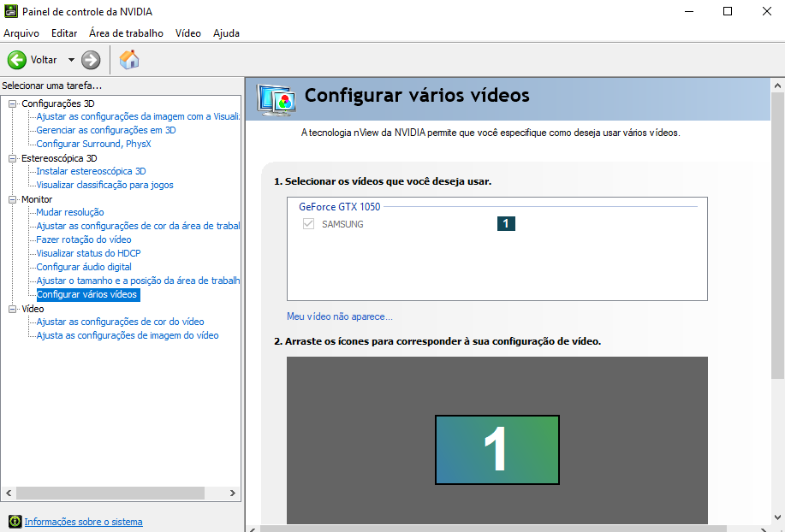This screenshot has height=532, width=785.
Task: Click the Vídeo category label in tree
Action: [x=33, y=309]
